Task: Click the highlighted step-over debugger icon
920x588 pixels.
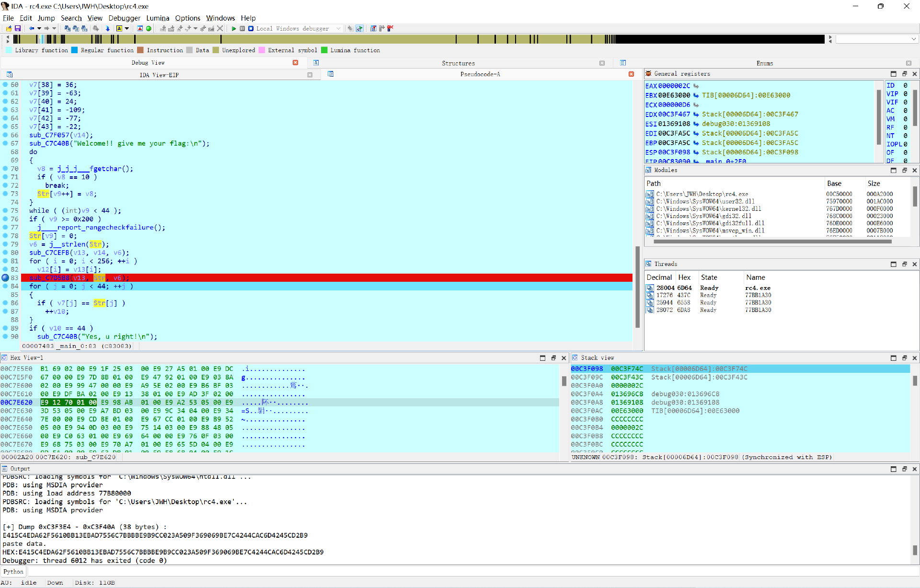Action: point(359,29)
